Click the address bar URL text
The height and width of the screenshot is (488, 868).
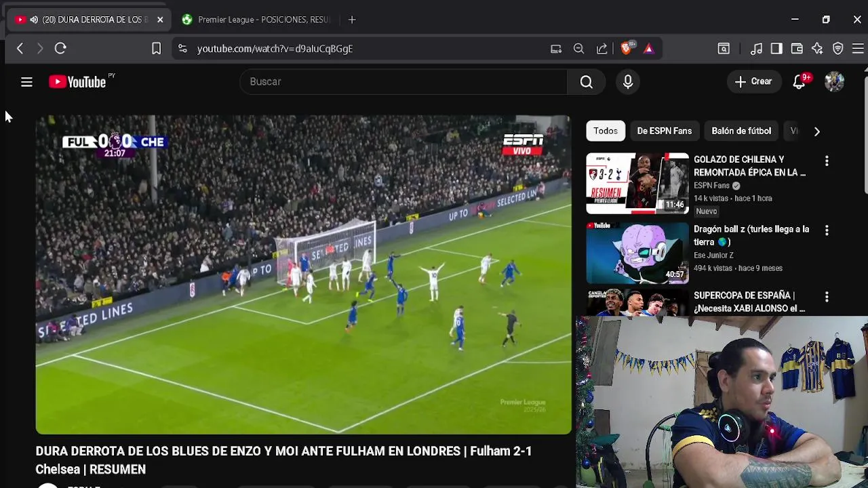click(x=275, y=49)
